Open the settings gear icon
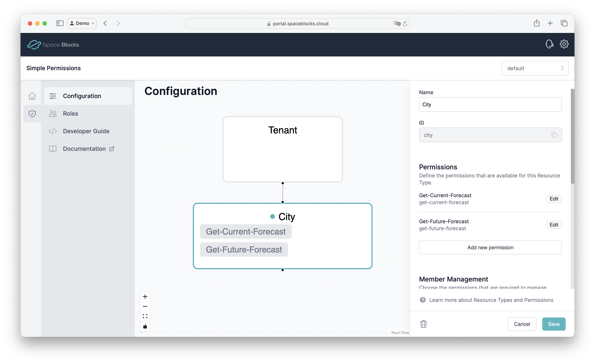This screenshot has height=364, width=595. pos(564,44)
